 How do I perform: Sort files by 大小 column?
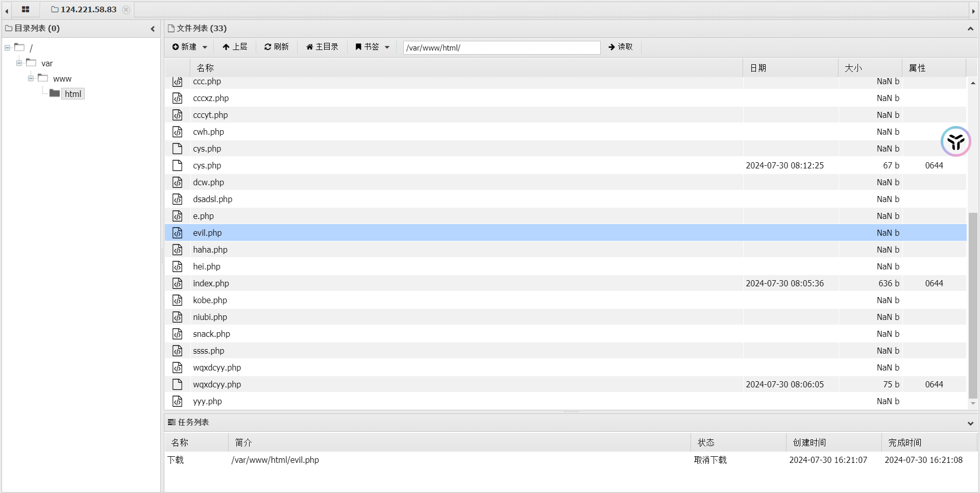click(x=870, y=68)
